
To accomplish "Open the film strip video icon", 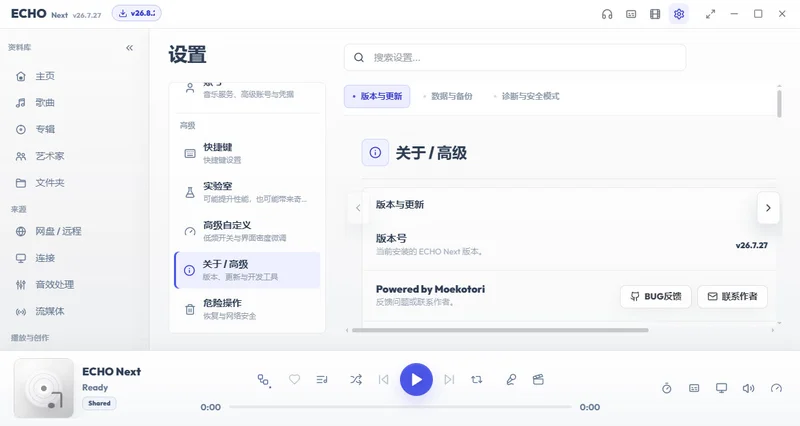I will coord(655,14).
